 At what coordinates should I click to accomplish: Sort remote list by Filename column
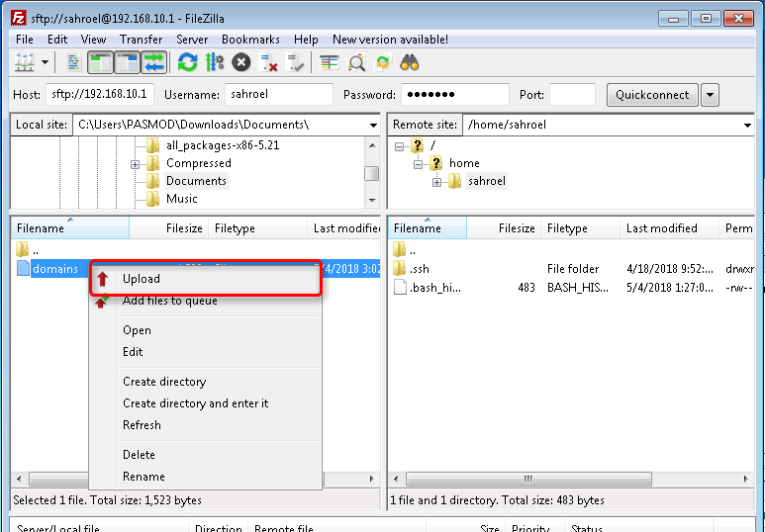pyautogui.click(x=428, y=228)
